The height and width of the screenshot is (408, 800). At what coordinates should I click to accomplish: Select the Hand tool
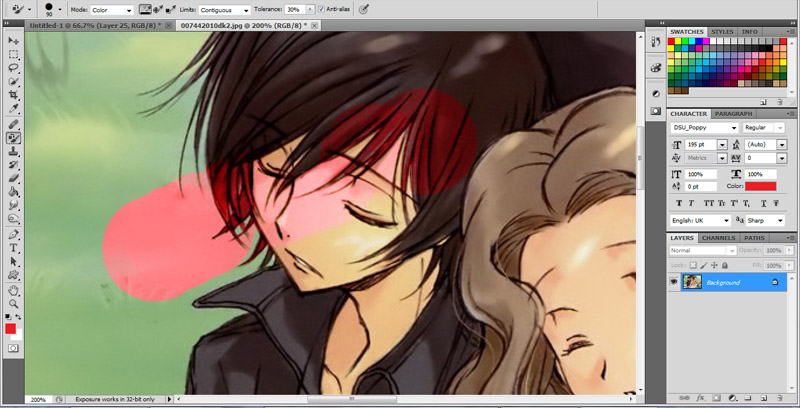click(x=13, y=291)
